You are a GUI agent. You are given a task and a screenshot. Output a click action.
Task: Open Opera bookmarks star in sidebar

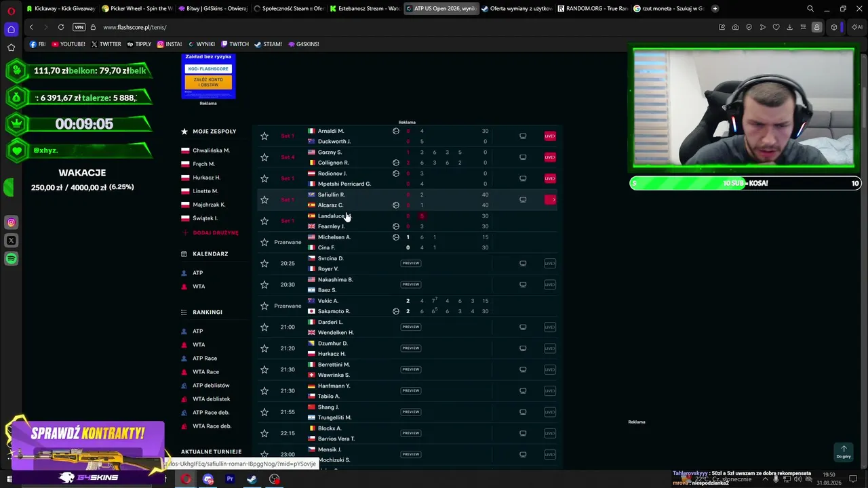coord(11,47)
